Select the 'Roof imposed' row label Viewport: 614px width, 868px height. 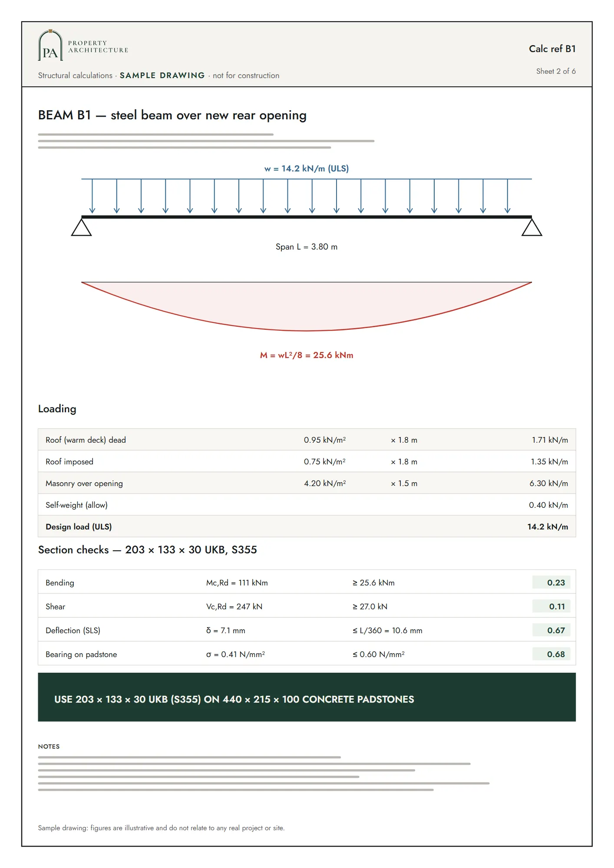[69, 462]
